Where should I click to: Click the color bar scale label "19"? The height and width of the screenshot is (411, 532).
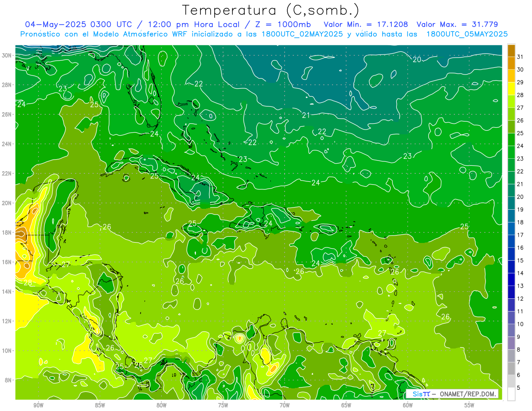520,209
